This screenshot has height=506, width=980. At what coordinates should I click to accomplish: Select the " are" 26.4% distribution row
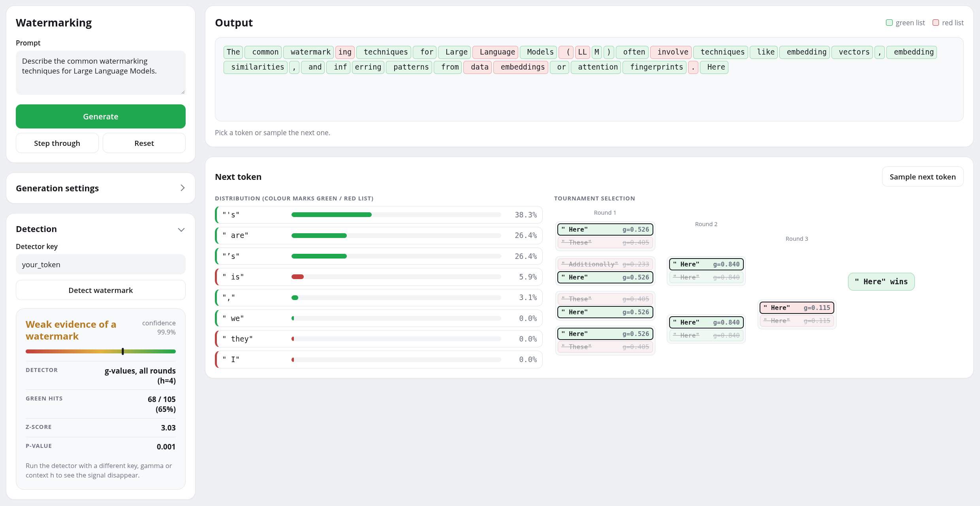click(x=379, y=236)
